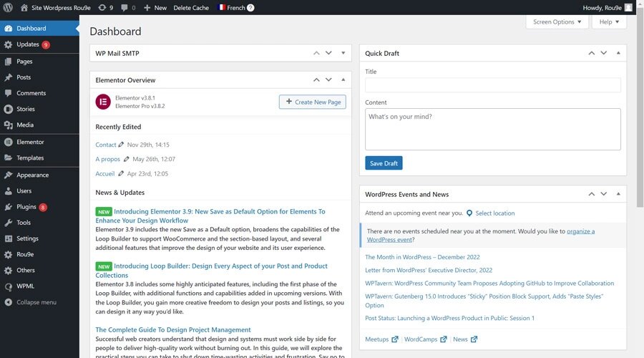
Task: Open the user avatar at top right
Action: click(x=628, y=7)
